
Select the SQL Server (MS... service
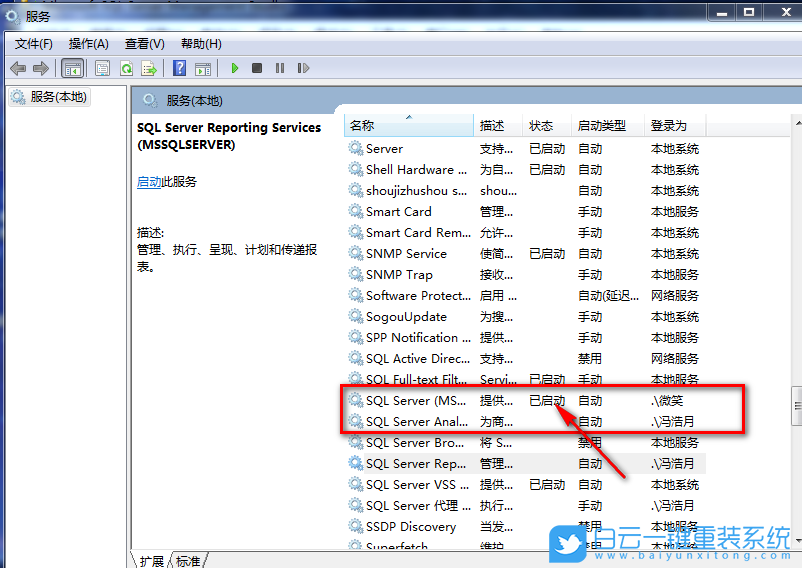[x=525, y=400]
